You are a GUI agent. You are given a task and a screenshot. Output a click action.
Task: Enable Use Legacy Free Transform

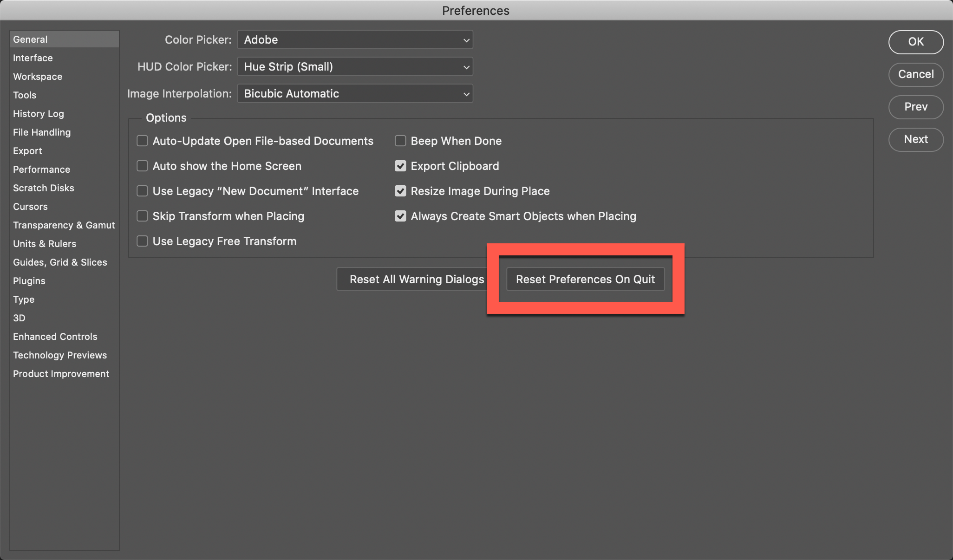142,241
